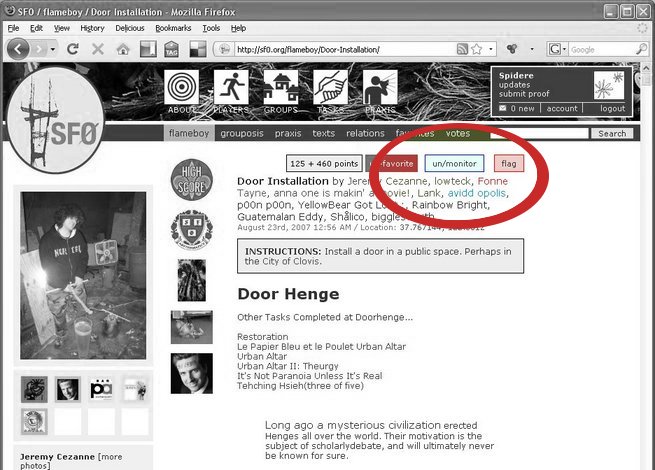The image size is (655, 470).
Task: Click the un/monitor button
Action: pos(454,163)
